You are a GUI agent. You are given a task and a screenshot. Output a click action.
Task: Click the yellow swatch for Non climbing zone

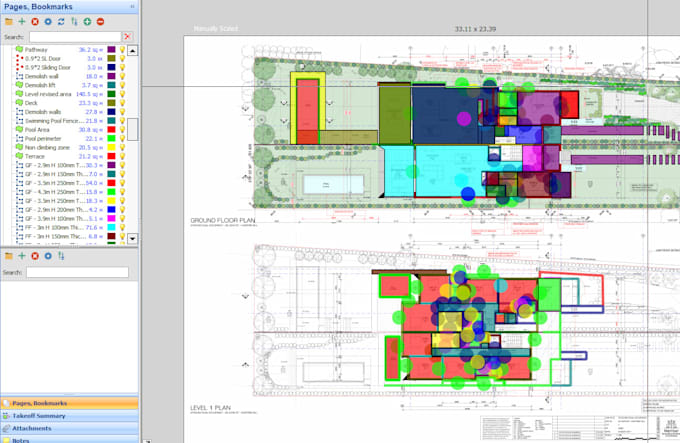point(111,147)
